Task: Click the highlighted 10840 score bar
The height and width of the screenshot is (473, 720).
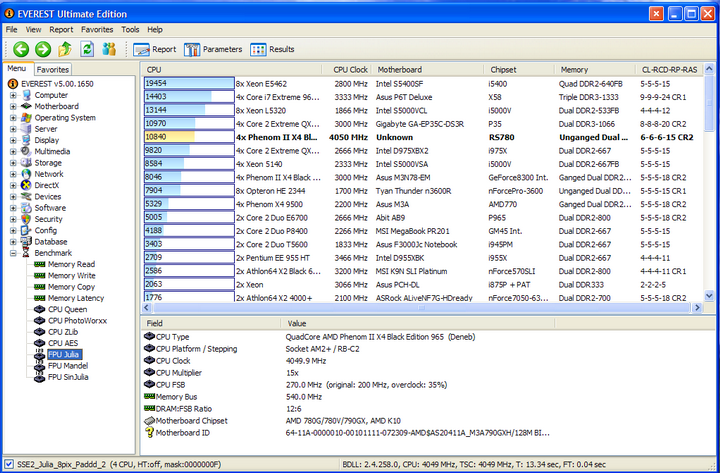Action: (x=189, y=137)
